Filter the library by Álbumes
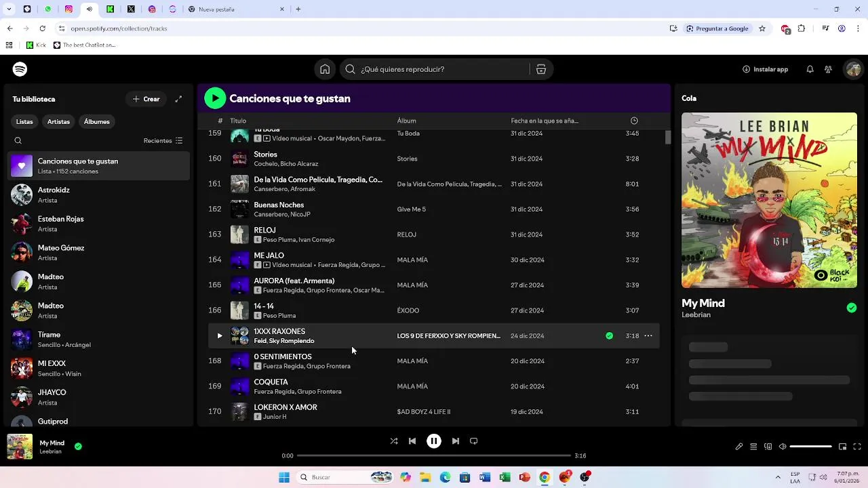Screen dimensions: 868x488 coord(97,122)
